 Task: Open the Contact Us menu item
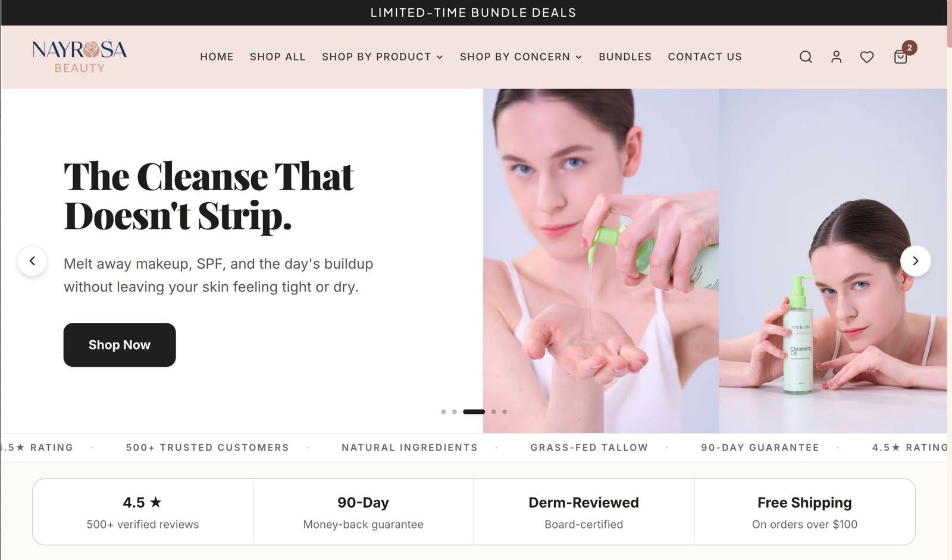[x=704, y=56]
